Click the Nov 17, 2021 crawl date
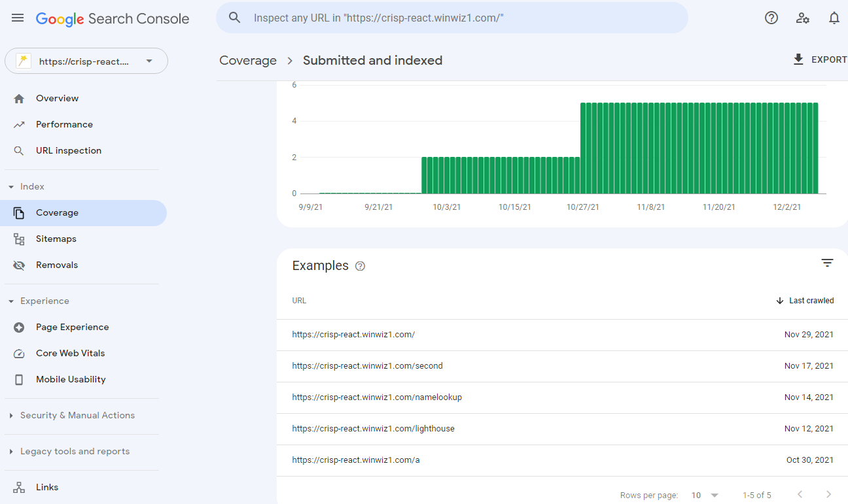 pos(809,366)
